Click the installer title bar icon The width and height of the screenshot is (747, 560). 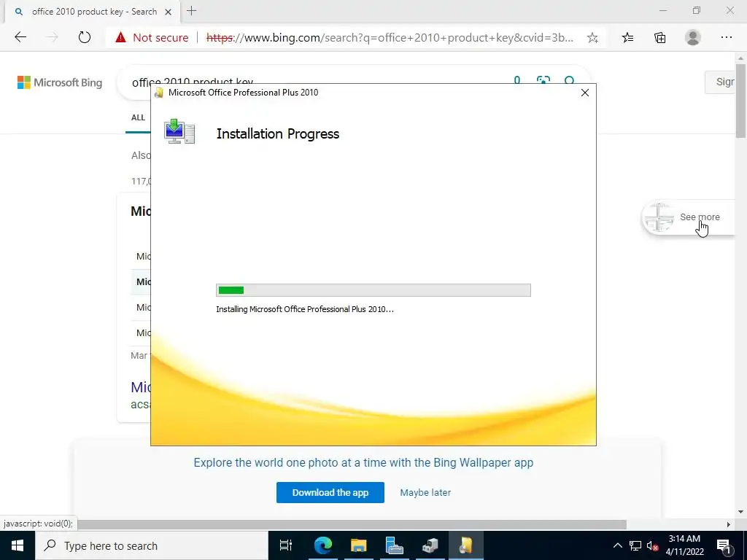[x=159, y=93]
